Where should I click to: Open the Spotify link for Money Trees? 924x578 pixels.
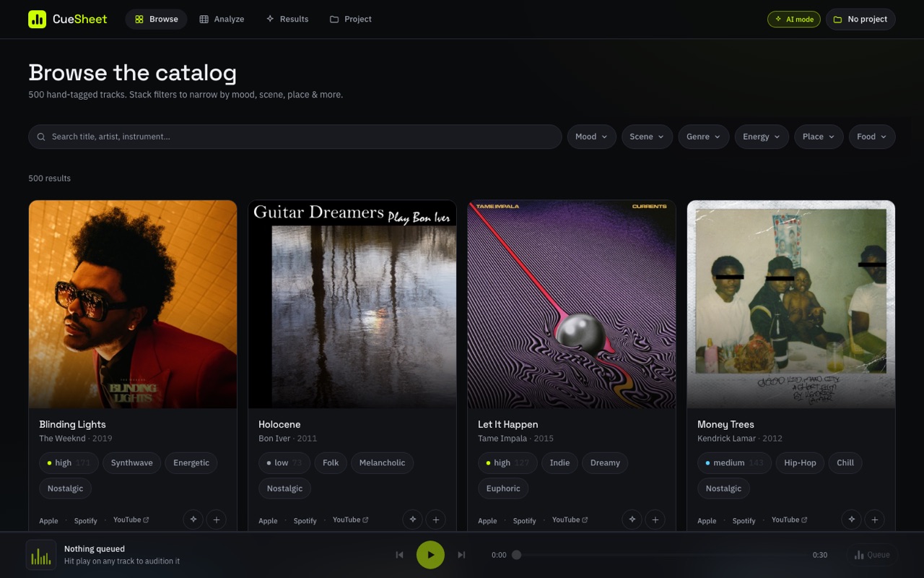point(744,520)
